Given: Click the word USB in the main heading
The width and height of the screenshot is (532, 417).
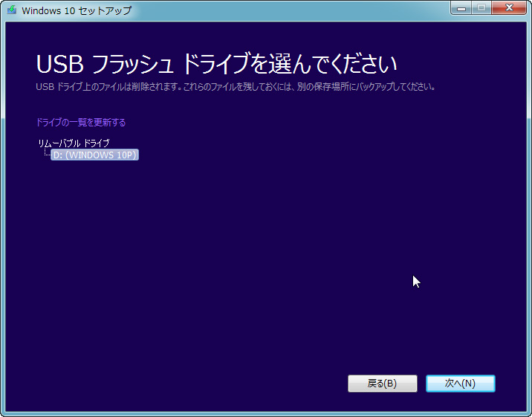Looking at the screenshot, I should point(59,64).
